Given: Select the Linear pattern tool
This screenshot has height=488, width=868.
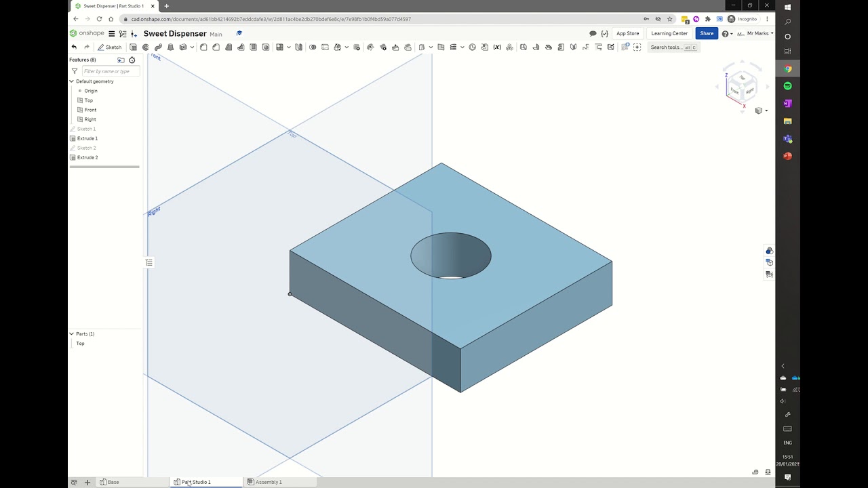Looking at the screenshot, I should click(x=279, y=47).
